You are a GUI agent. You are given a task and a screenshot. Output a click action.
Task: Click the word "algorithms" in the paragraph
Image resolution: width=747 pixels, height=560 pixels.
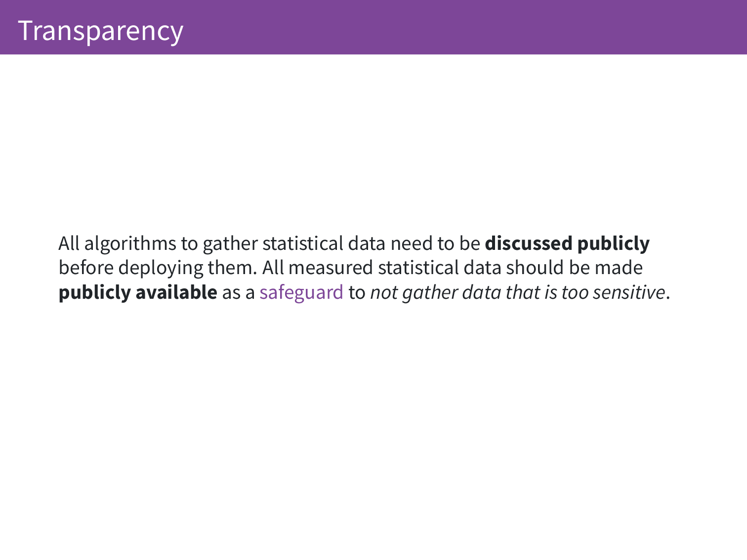click(x=130, y=243)
